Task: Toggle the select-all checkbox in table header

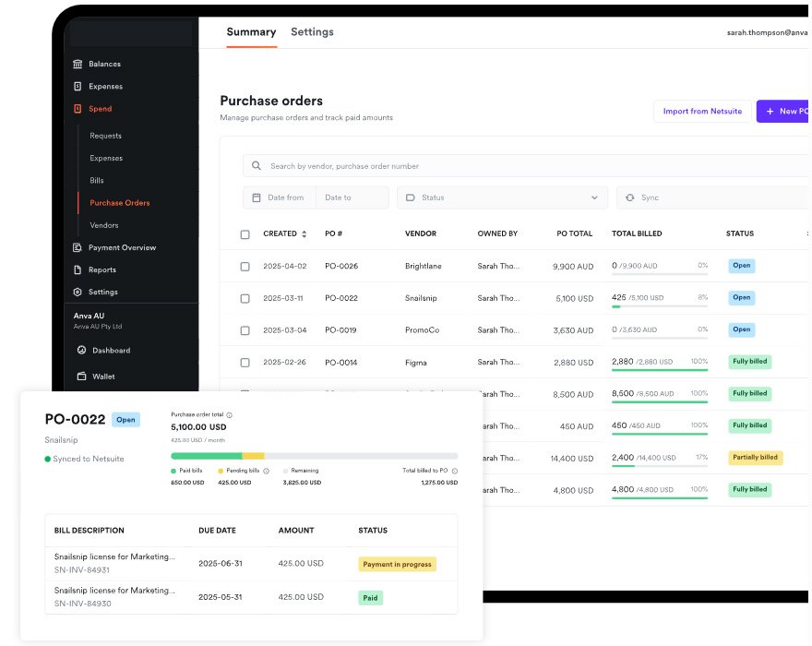Action: 245,234
